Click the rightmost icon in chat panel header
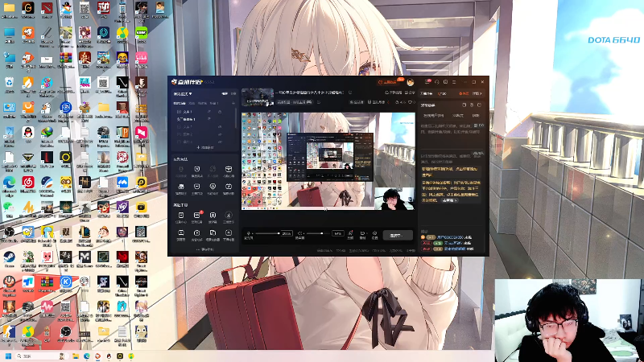Screen dimensions: 644x362 click(x=479, y=105)
